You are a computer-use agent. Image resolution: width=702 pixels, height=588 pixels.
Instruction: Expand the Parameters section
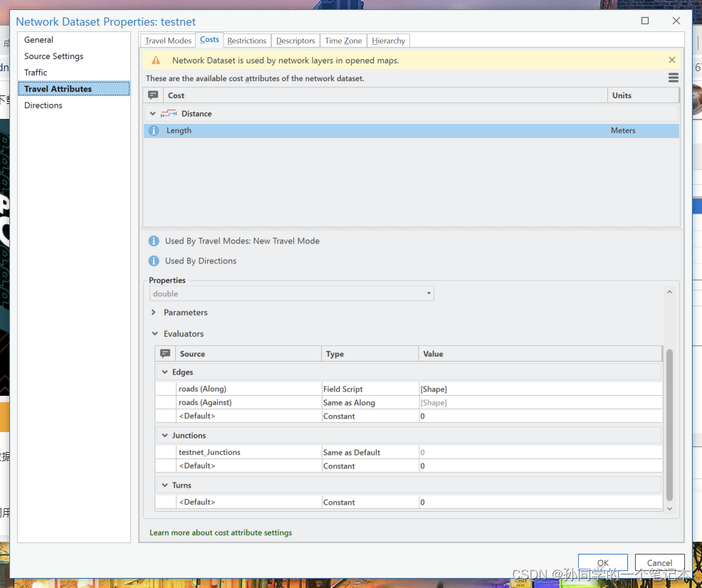pos(154,313)
